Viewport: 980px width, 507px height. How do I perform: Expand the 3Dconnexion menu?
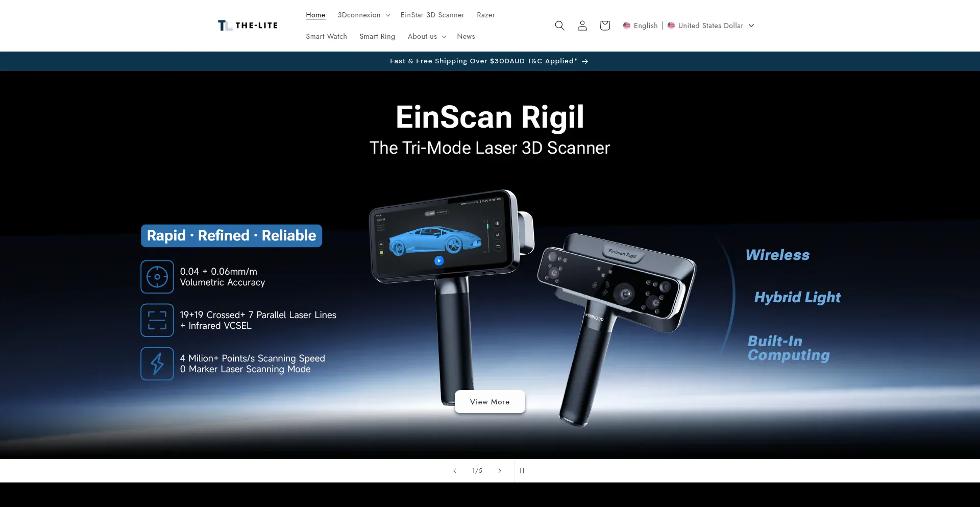pyautogui.click(x=364, y=15)
